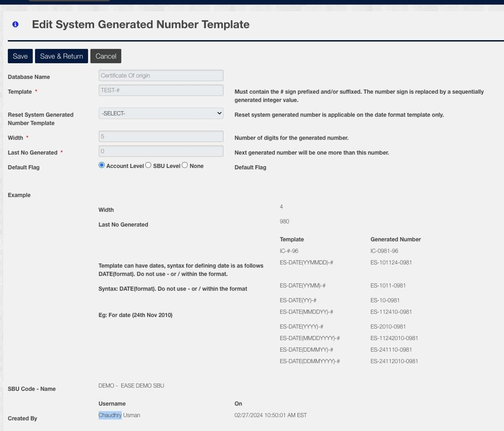Click template ES-DATE(DDMMYYYY)-#
Image resolution: width=504 pixels, height=431 pixels.
[x=310, y=362]
